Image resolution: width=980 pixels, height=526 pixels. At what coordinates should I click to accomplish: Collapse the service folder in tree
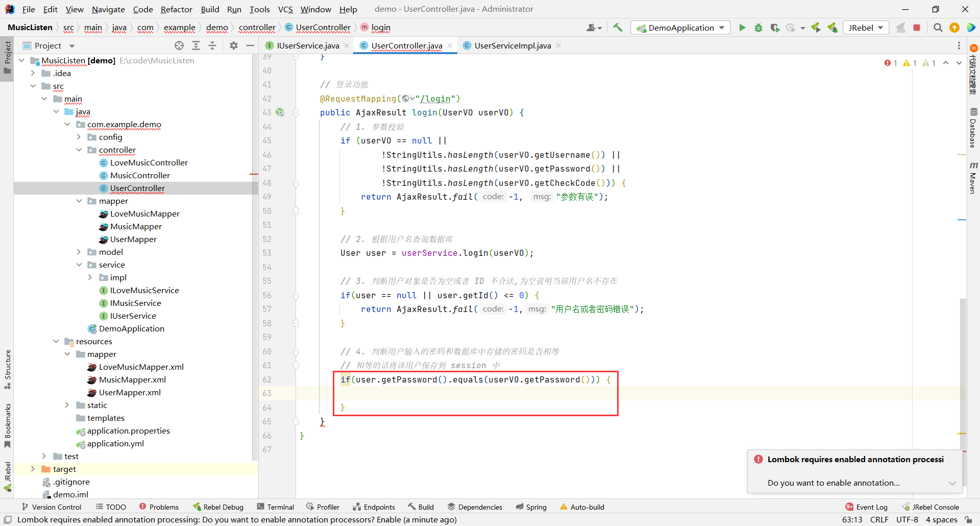79,265
